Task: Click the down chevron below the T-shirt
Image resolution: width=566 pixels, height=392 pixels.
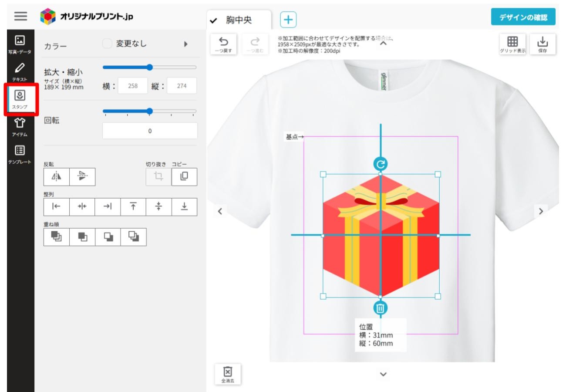Action: [383, 374]
